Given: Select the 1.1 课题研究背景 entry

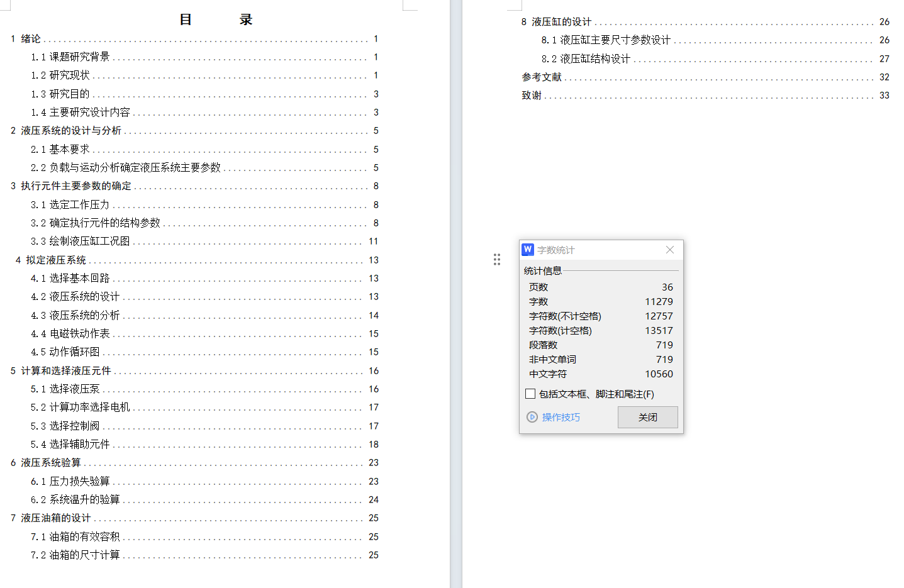Looking at the screenshot, I should point(204,57).
